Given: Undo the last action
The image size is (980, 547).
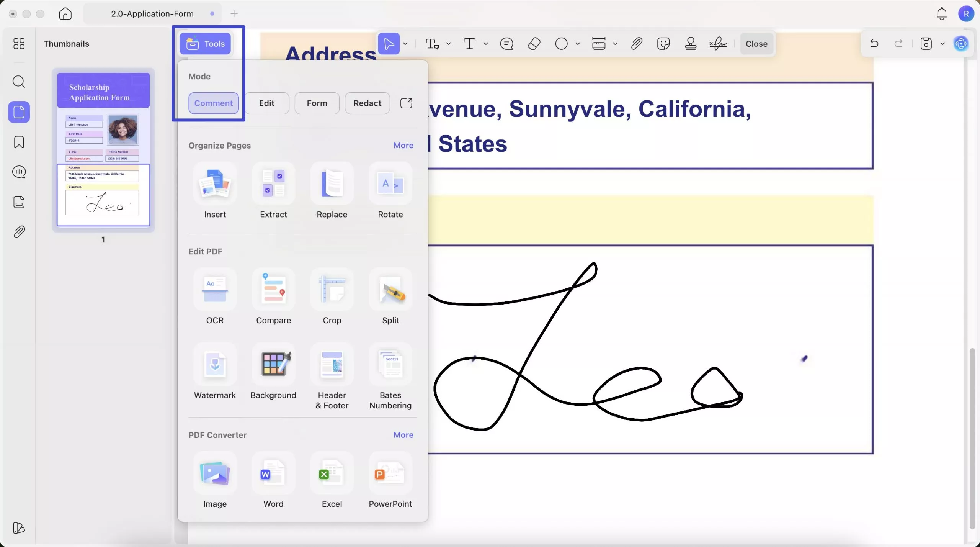Looking at the screenshot, I should tap(874, 43).
